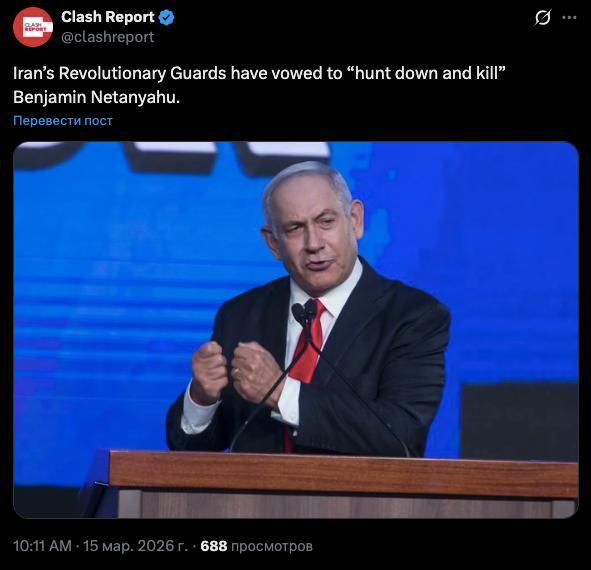Click the dark panel behind the podium

[x=520, y=421]
